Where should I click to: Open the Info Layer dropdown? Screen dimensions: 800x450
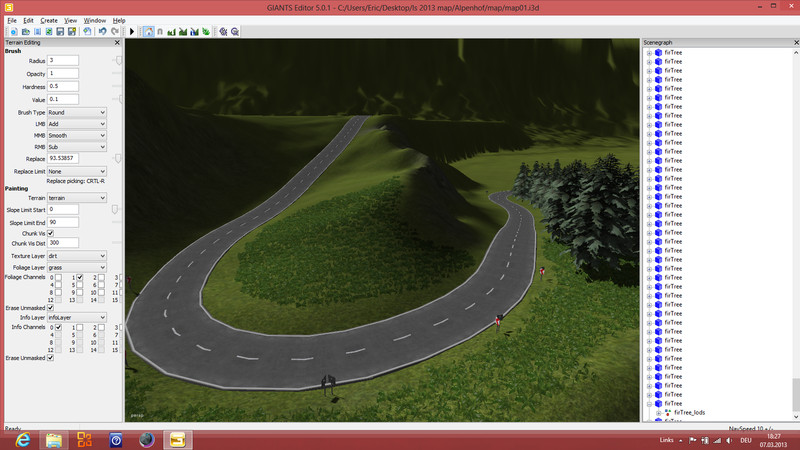tap(77, 317)
